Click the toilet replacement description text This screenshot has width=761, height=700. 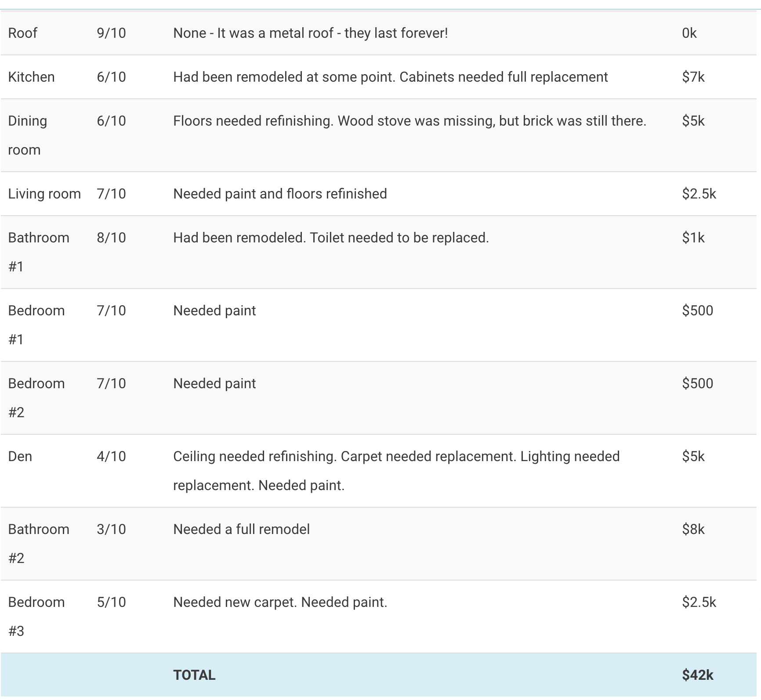(331, 238)
